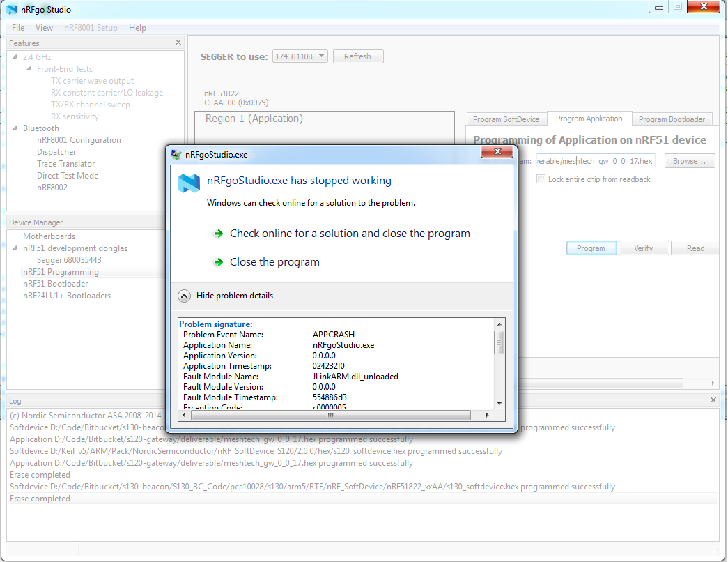The image size is (728, 562).
Task: Switch to Program Application tab
Action: (x=589, y=119)
